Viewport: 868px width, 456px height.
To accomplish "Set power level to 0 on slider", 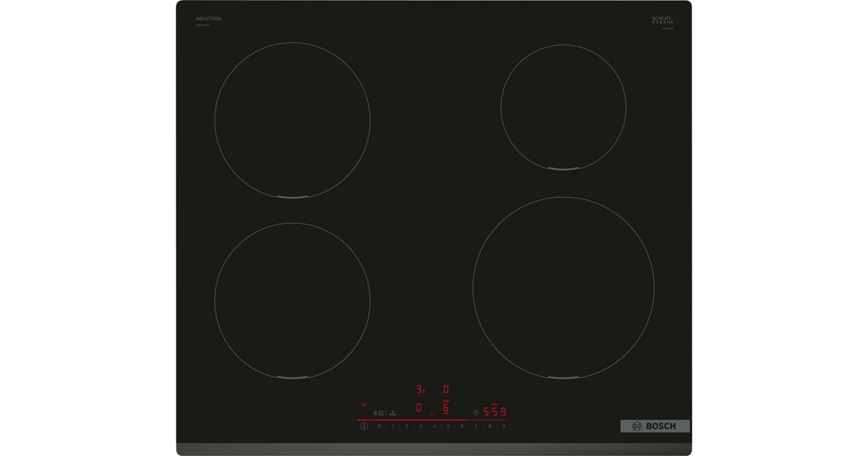I will [x=378, y=426].
